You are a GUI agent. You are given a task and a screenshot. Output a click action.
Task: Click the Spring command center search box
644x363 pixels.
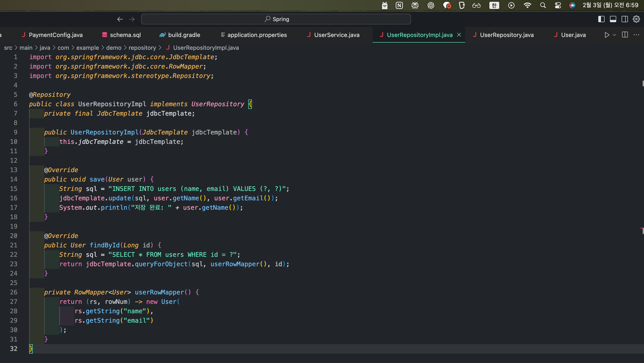point(276,19)
